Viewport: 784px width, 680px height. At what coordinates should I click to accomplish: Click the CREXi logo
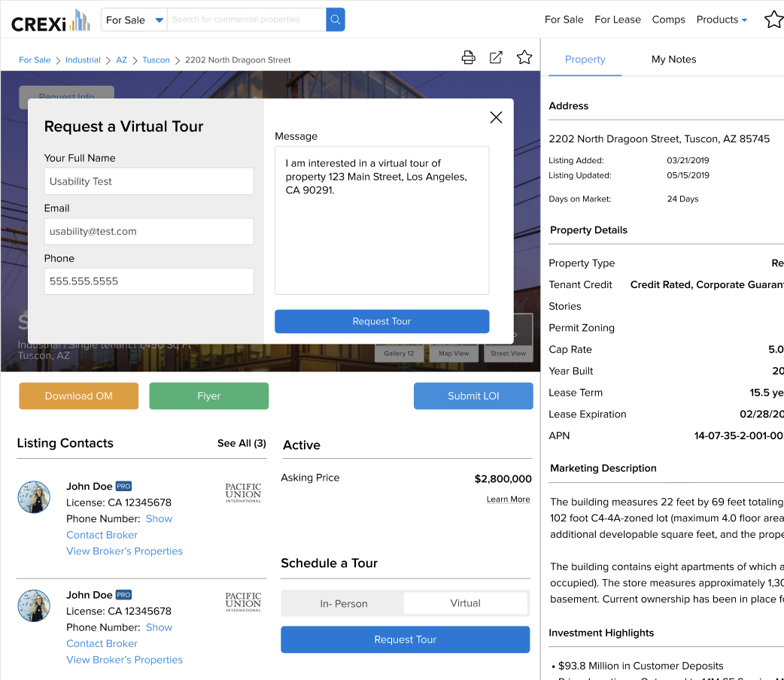click(50, 21)
